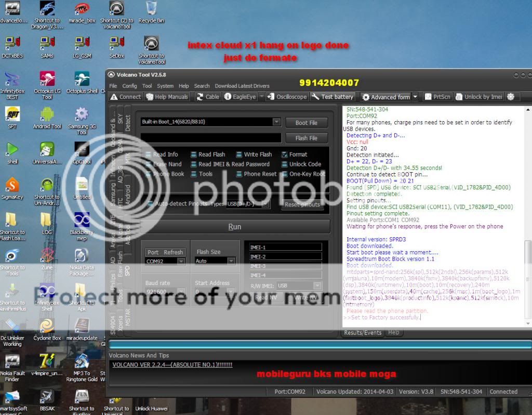Click the Boot File button
The height and width of the screenshot is (415, 532).
tap(307, 123)
